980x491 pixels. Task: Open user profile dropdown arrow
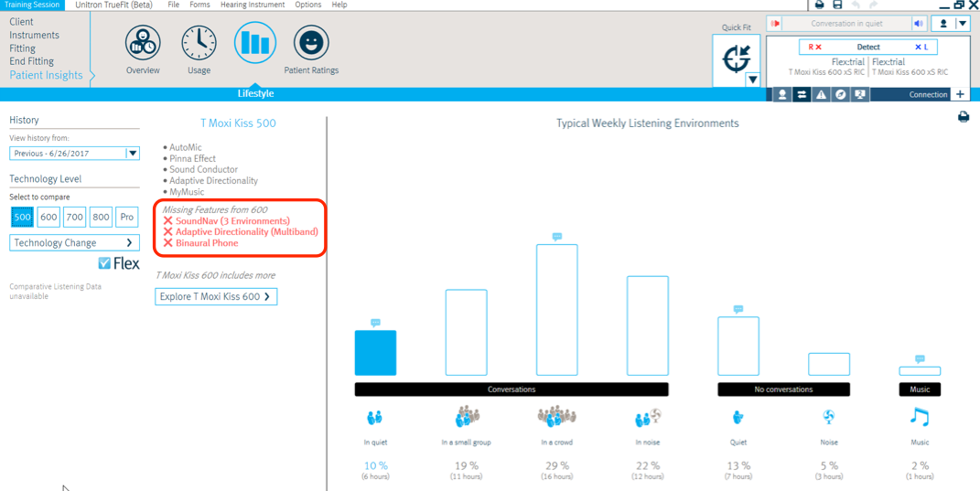coord(962,24)
